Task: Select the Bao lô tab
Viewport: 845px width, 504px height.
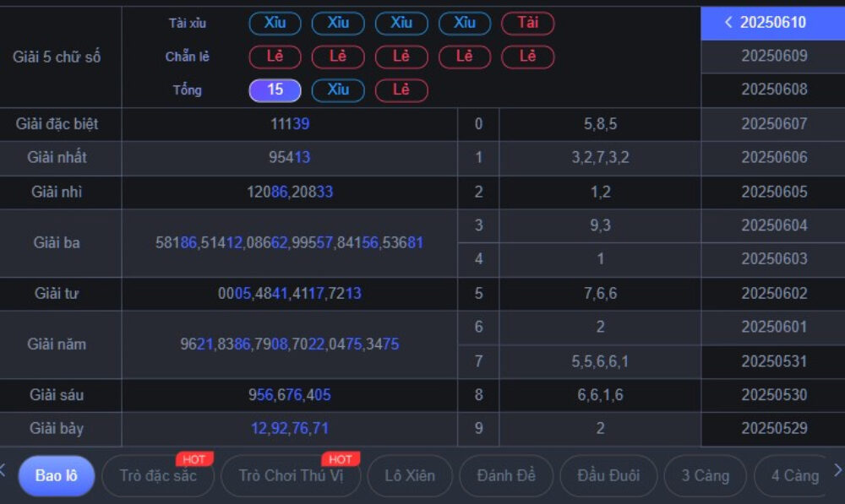Action: 56,475
